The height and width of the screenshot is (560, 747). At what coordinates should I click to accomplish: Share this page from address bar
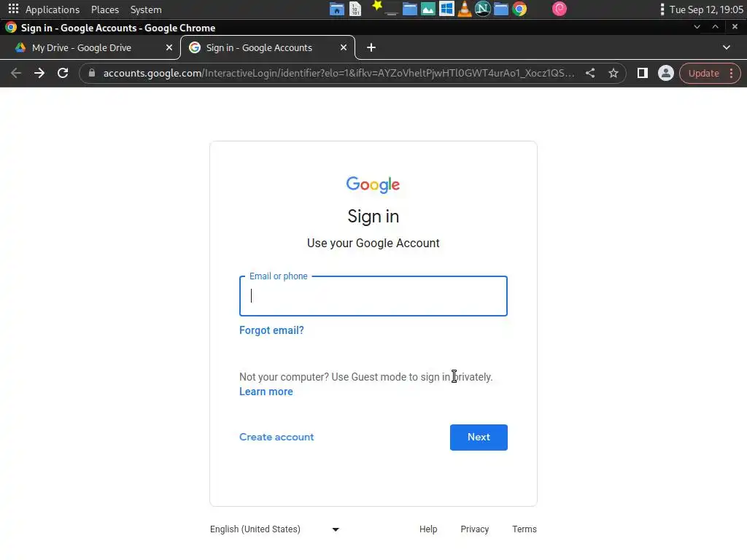[589, 73]
